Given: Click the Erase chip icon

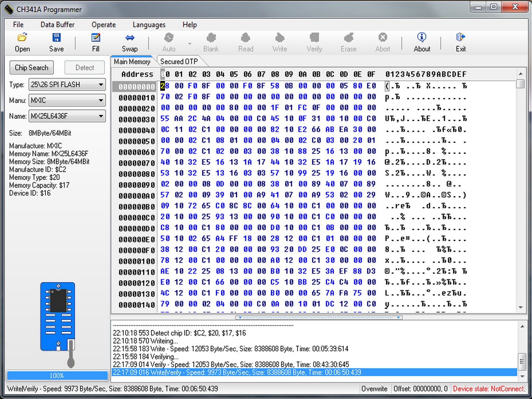Looking at the screenshot, I should pos(348,38).
